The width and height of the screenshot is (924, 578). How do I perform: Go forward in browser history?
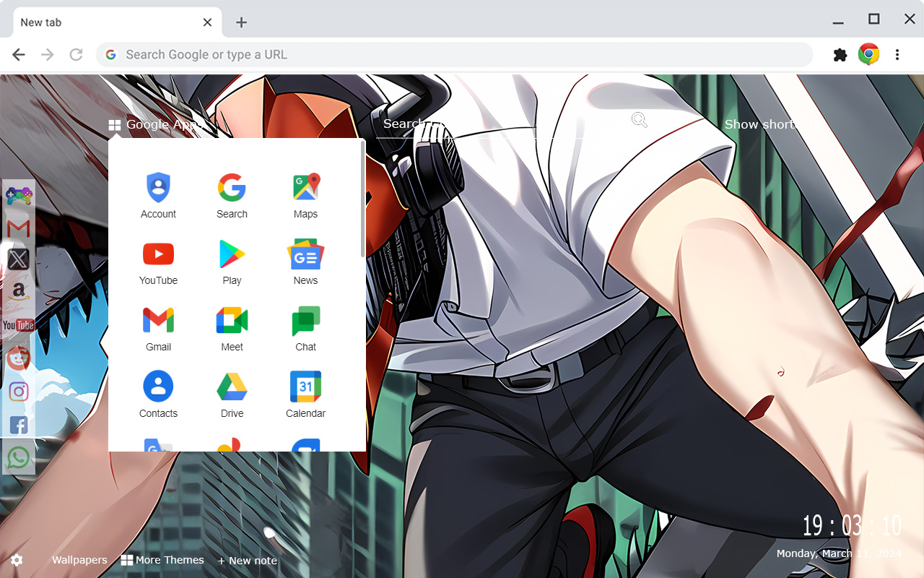point(48,55)
